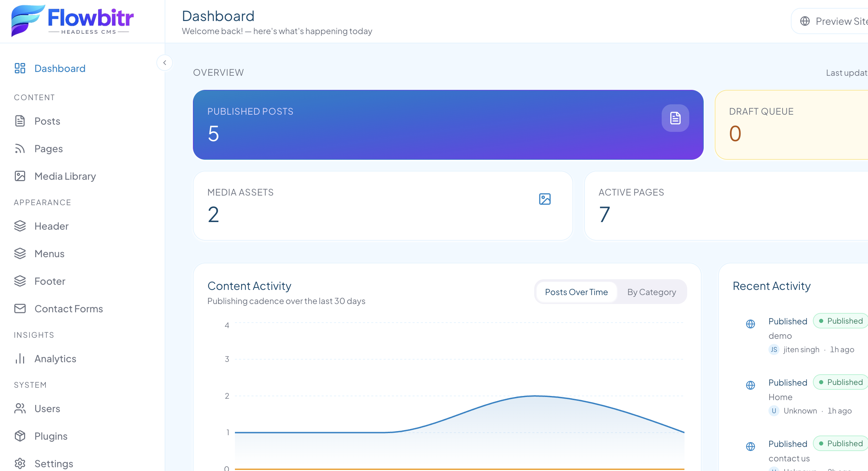Click the Settings gear icon
Screen dimensions: 868x471
[x=20, y=463]
